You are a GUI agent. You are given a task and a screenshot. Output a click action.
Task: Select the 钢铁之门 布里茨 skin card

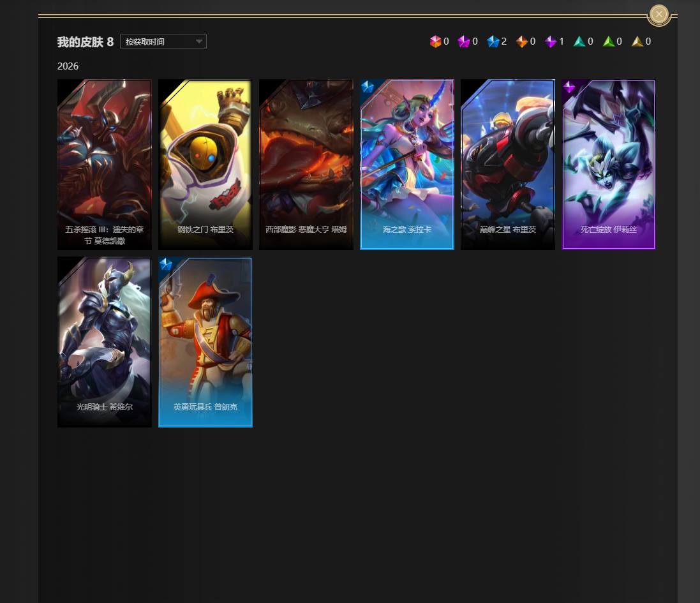point(205,164)
